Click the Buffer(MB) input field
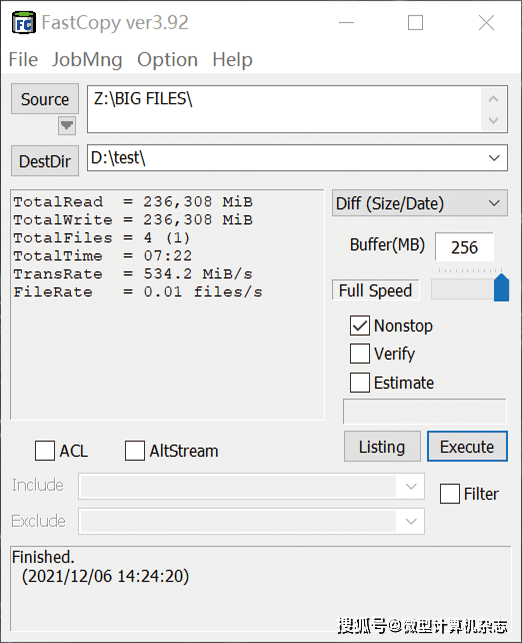The height and width of the screenshot is (643, 522). pos(464,247)
